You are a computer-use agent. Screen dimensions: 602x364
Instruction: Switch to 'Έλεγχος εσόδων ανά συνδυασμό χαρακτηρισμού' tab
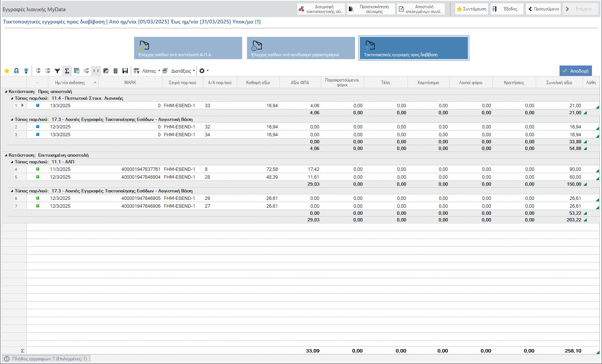(x=301, y=48)
